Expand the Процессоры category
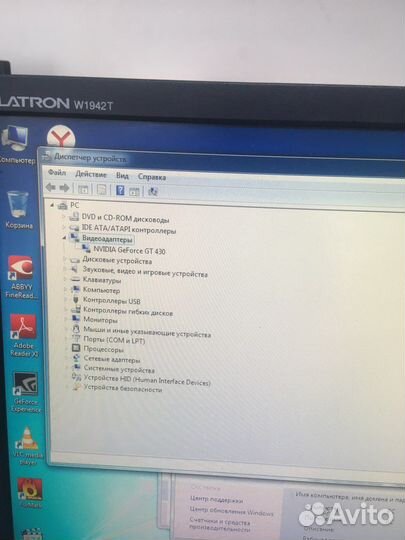Screen dimensions: 405x540 [x=66, y=349]
